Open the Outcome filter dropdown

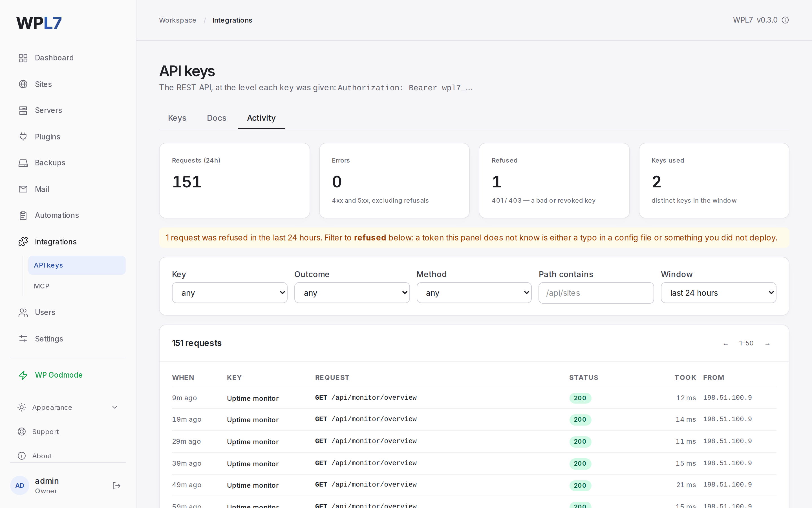click(x=352, y=293)
